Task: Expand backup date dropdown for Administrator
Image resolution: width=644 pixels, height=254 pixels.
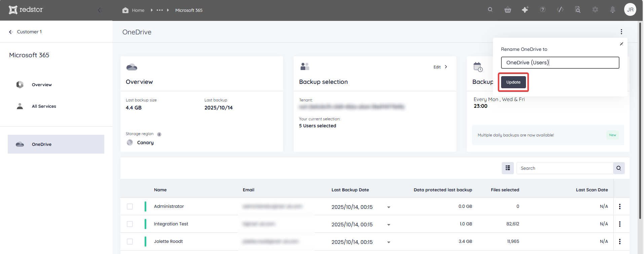Action: [x=389, y=207]
